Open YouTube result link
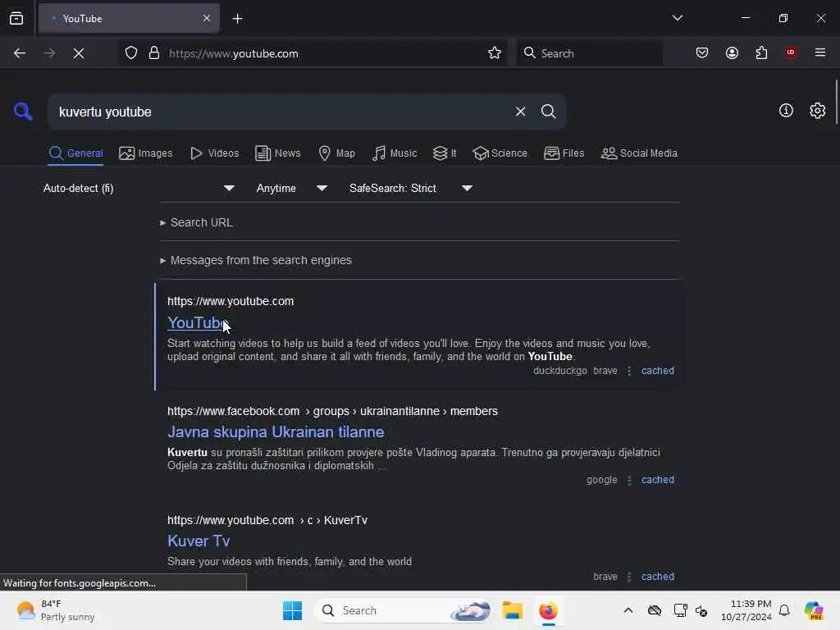Image resolution: width=840 pixels, height=630 pixels. 198,323
